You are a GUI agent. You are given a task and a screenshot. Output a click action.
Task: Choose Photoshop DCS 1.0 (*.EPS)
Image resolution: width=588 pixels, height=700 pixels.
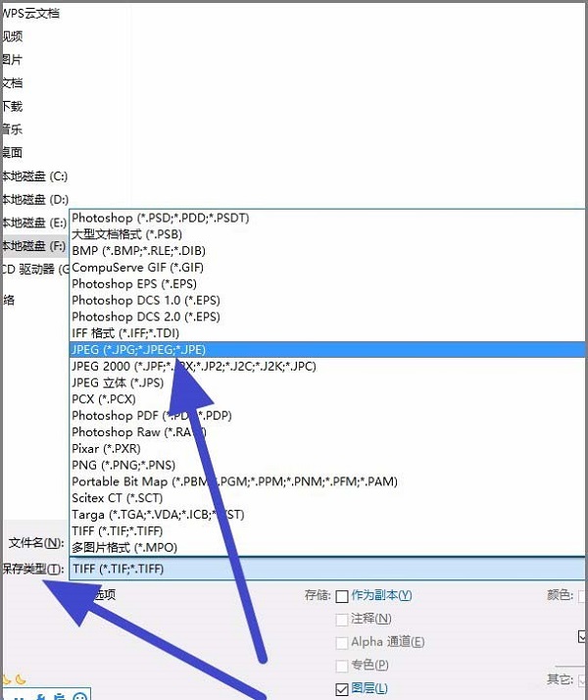click(327, 300)
